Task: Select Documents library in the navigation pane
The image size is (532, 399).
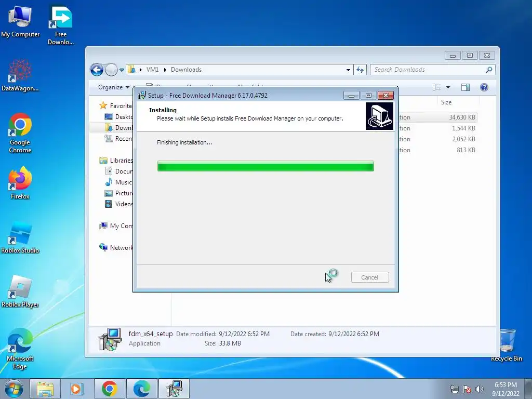Action: 118,171
